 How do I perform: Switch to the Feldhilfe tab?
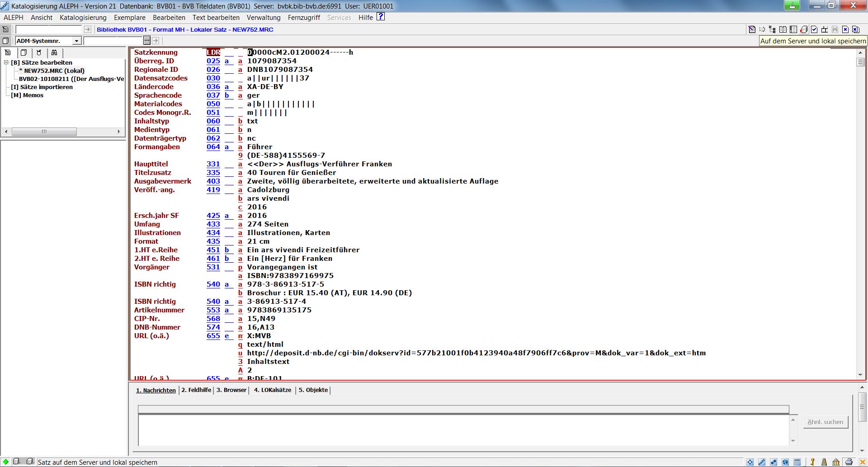pyautogui.click(x=196, y=390)
